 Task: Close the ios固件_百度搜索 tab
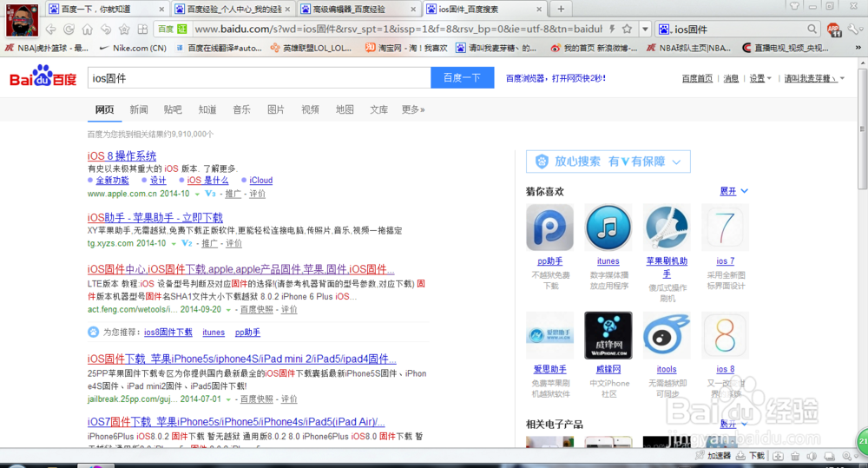[x=539, y=9]
